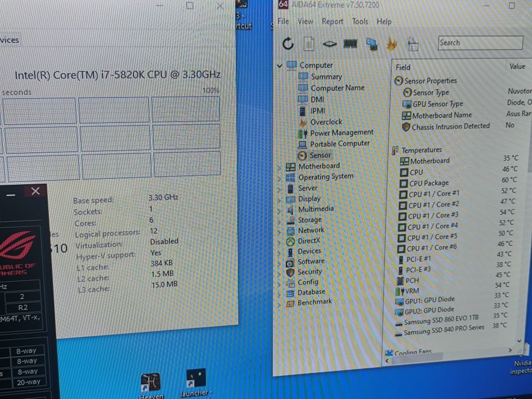The width and height of the screenshot is (532, 399).
Task: Click the computer monitor toolbar icon in AIDA64
Action: point(372,44)
